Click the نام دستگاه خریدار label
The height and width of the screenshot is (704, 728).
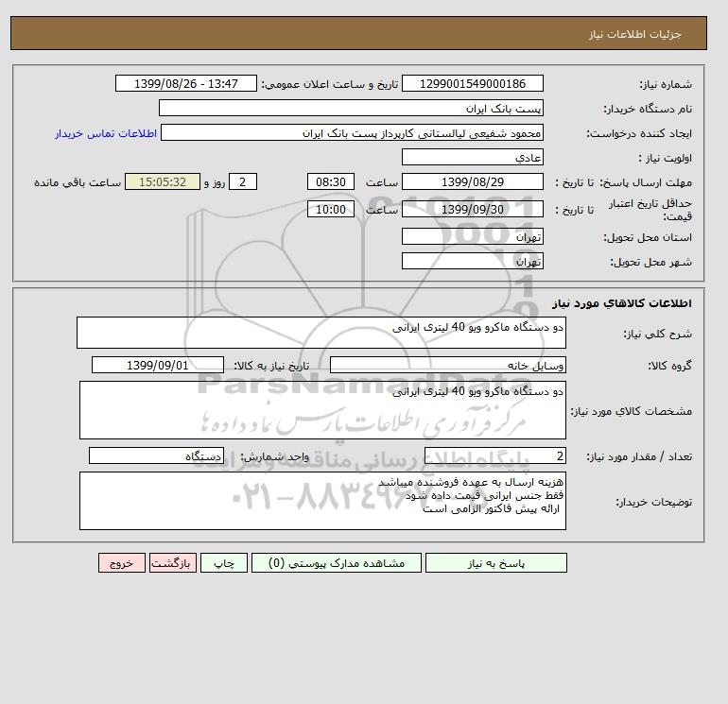tap(648, 109)
